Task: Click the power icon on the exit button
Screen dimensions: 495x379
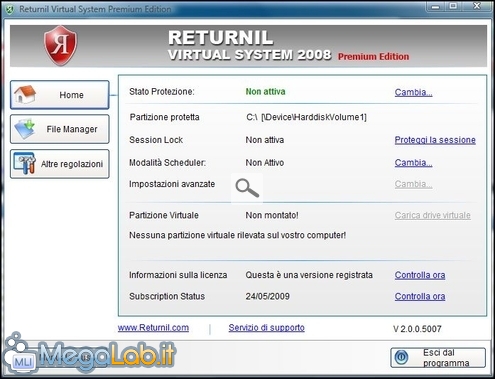Action: coord(401,357)
